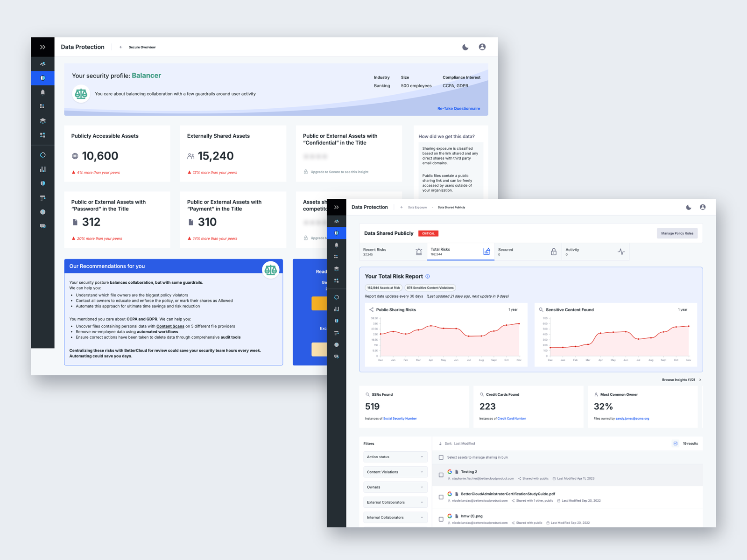Open bar chart icon in back window sidebar

pyautogui.click(x=42, y=169)
